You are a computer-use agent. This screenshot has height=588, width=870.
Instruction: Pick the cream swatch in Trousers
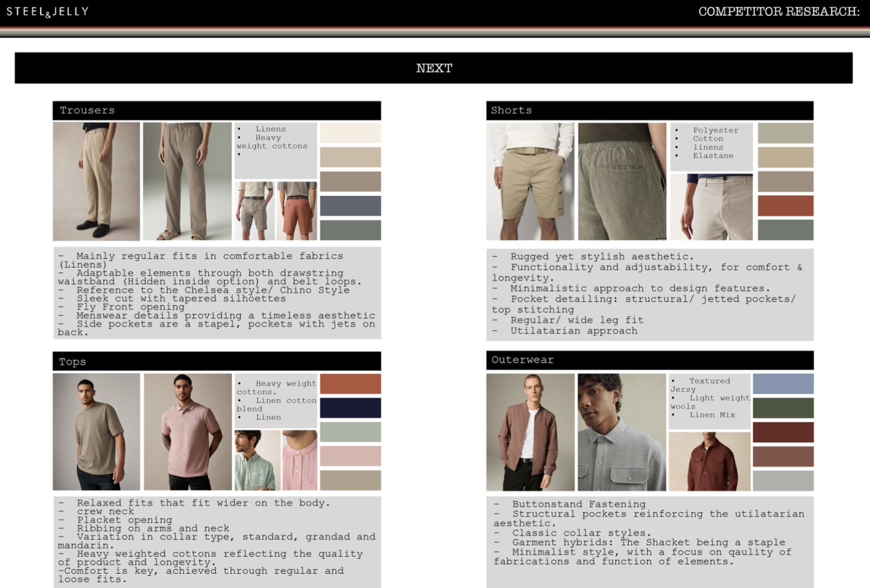point(350,133)
